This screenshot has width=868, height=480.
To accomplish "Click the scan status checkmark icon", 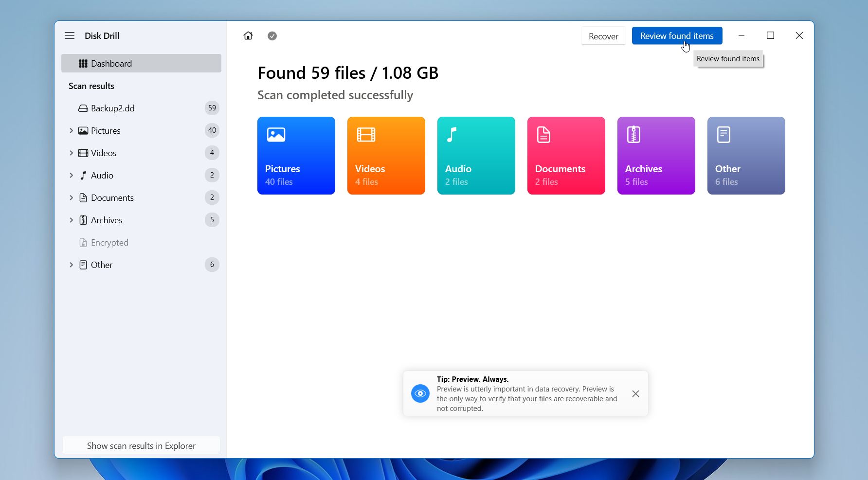I will [x=272, y=36].
